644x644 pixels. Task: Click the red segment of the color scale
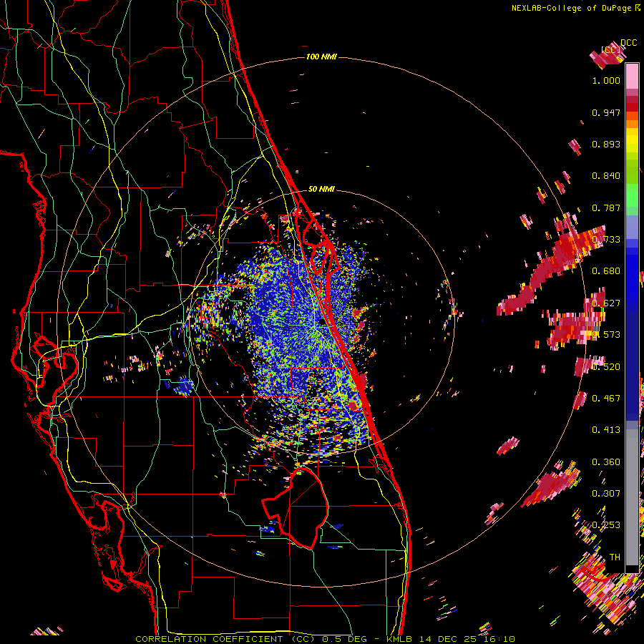632,107
